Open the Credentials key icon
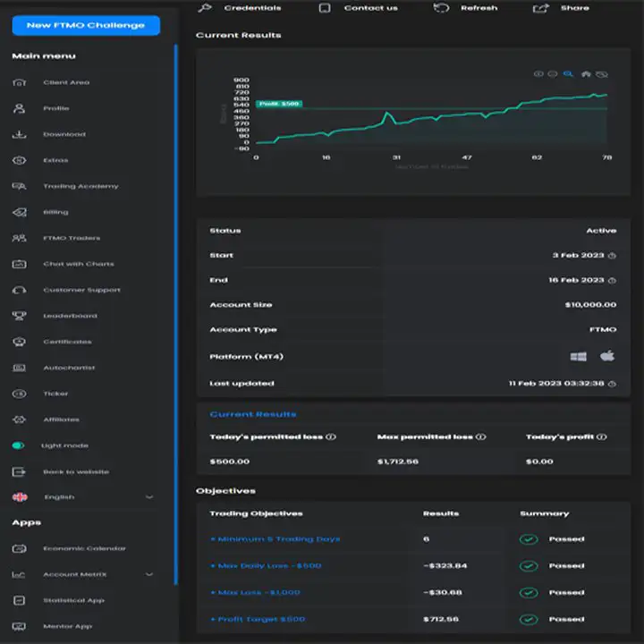 205,8
